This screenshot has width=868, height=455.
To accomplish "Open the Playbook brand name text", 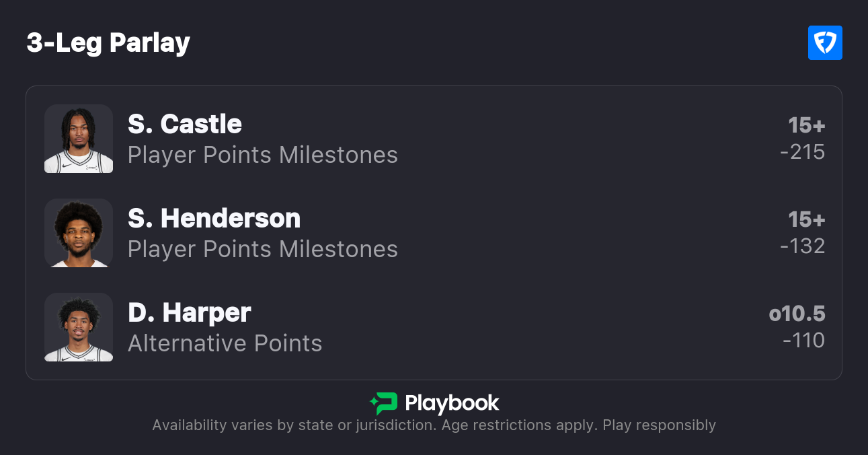I will click(x=452, y=403).
